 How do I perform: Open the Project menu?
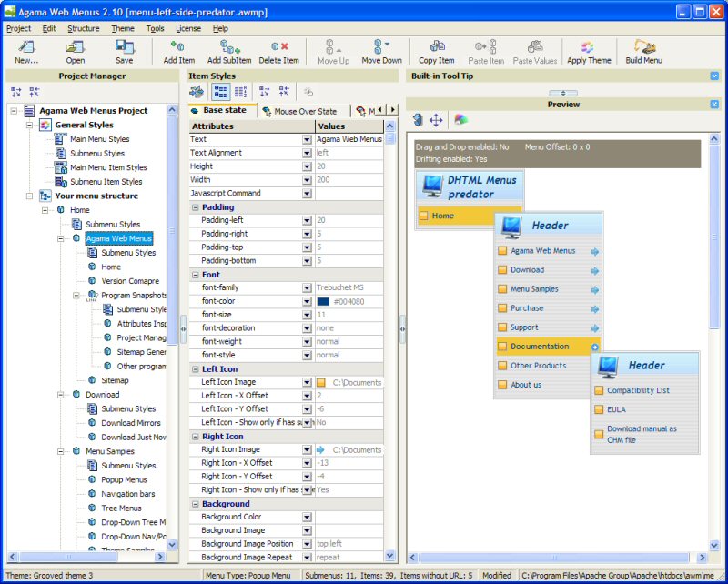pos(18,28)
